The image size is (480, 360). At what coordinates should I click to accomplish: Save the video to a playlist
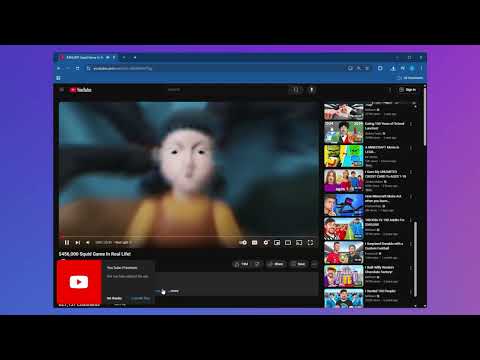[299, 264]
